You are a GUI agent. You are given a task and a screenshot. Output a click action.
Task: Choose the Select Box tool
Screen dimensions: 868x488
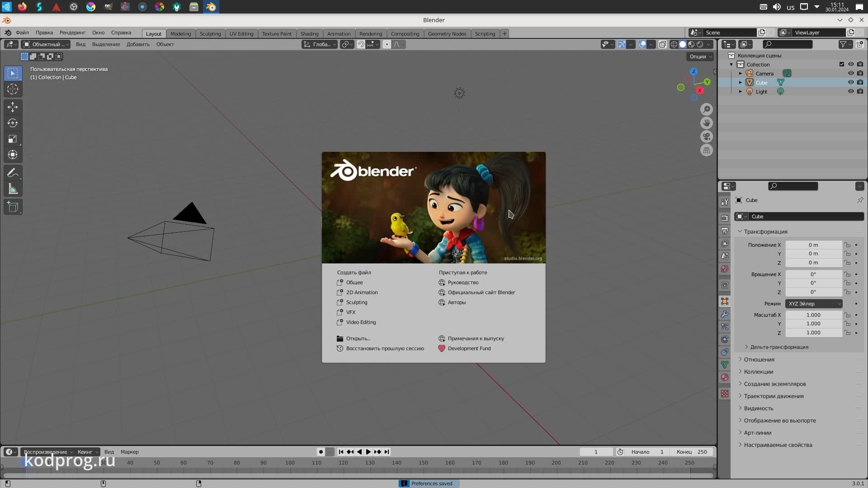click(13, 73)
